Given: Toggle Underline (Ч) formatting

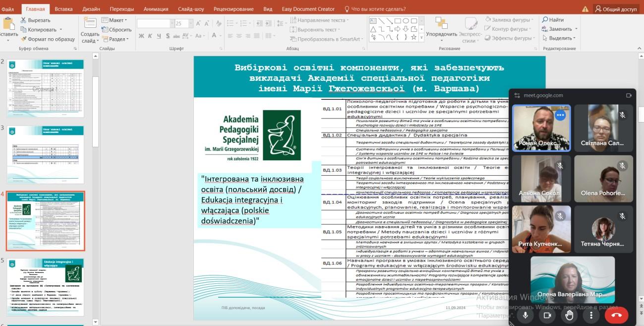Looking at the screenshot, I should click(x=159, y=36).
